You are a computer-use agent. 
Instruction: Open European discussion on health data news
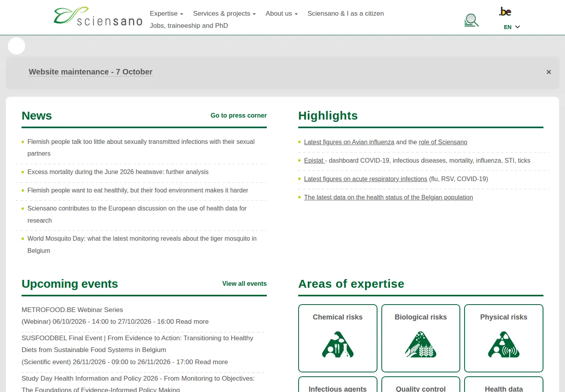[x=137, y=214]
